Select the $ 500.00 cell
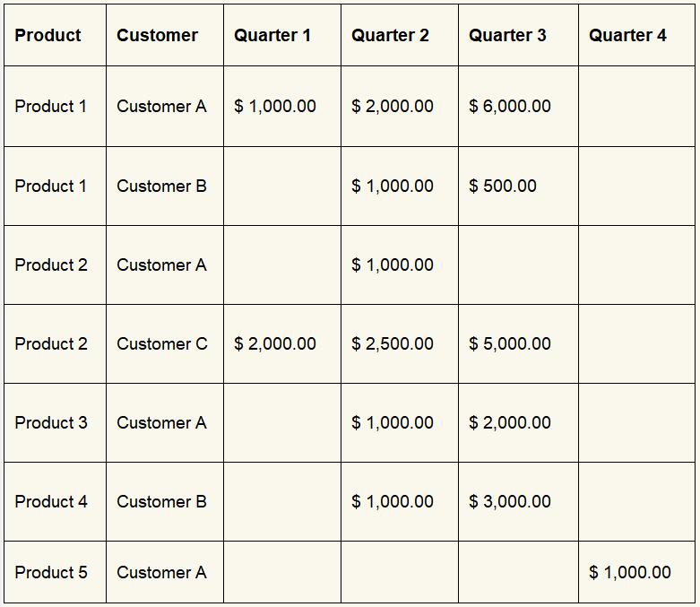 pos(503,186)
